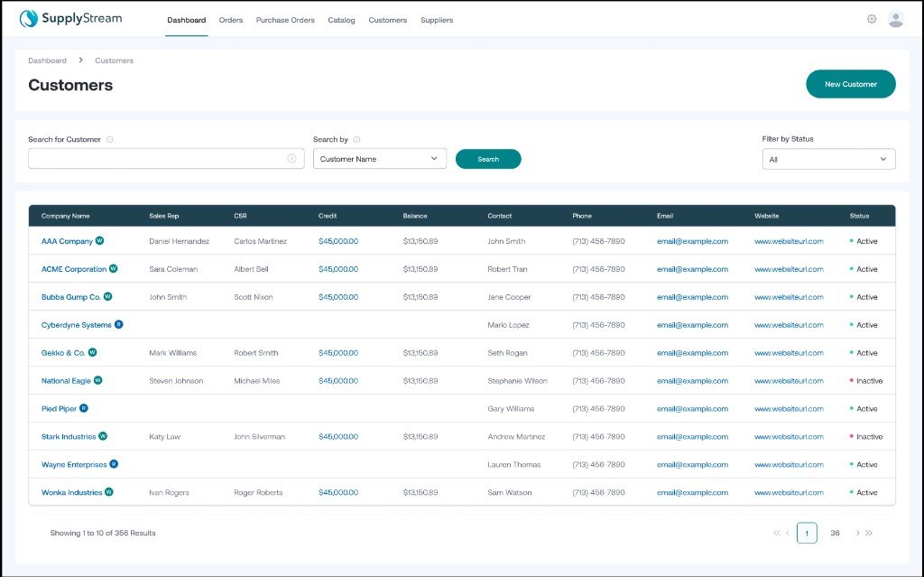The image size is (924, 577).
Task: Open the Suppliers tab
Action: 437,20
